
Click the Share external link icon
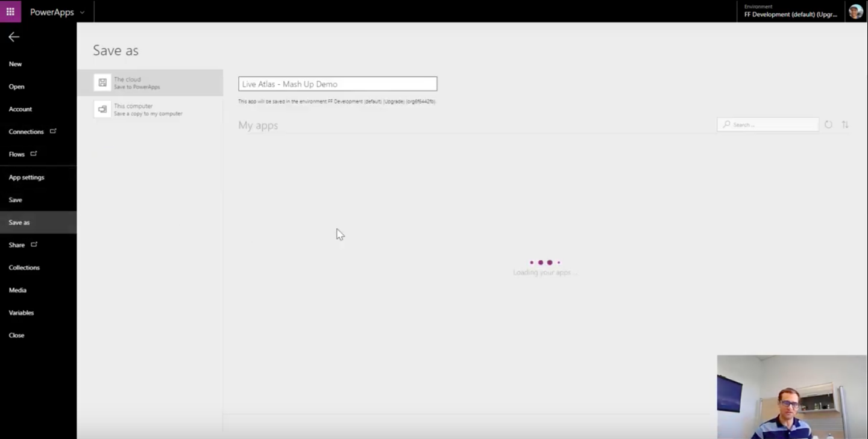coord(34,244)
